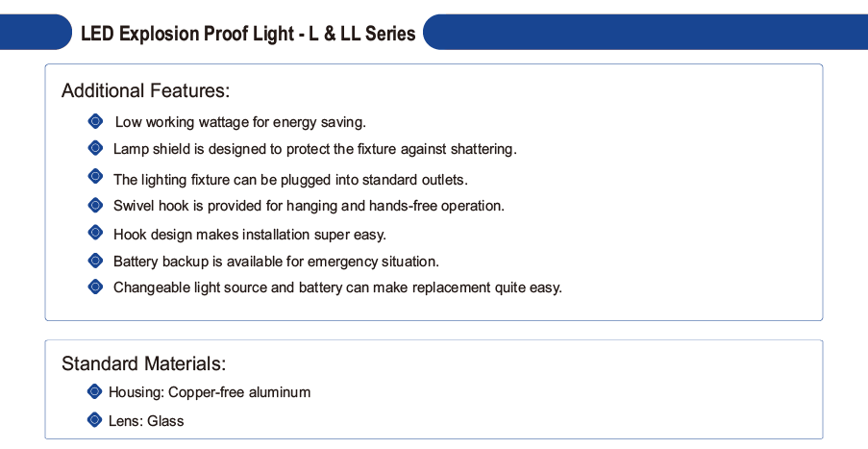Image resolution: width=868 pixels, height=449 pixels.
Task: Click Swivel hook hands-free operation text
Action: [x=309, y=206]
